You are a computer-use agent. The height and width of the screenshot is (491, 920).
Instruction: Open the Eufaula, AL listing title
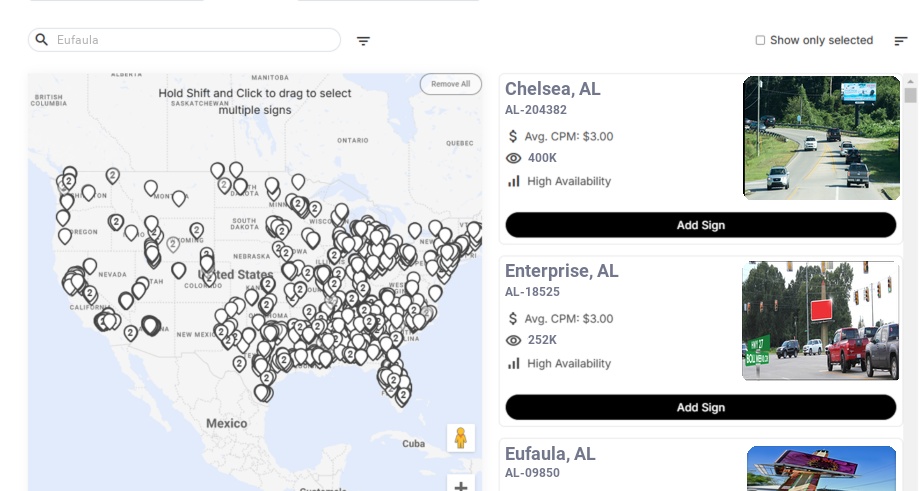click(x=550, y=454)
